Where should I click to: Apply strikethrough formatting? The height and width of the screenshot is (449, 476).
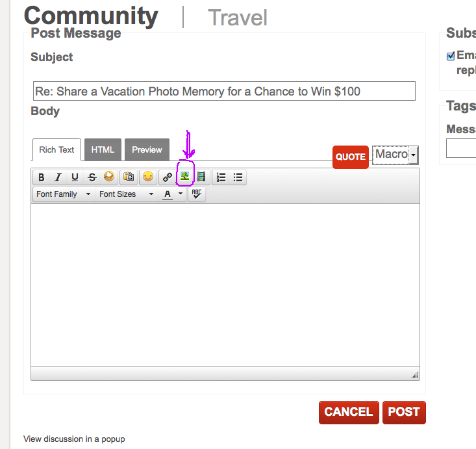[92, 177]
